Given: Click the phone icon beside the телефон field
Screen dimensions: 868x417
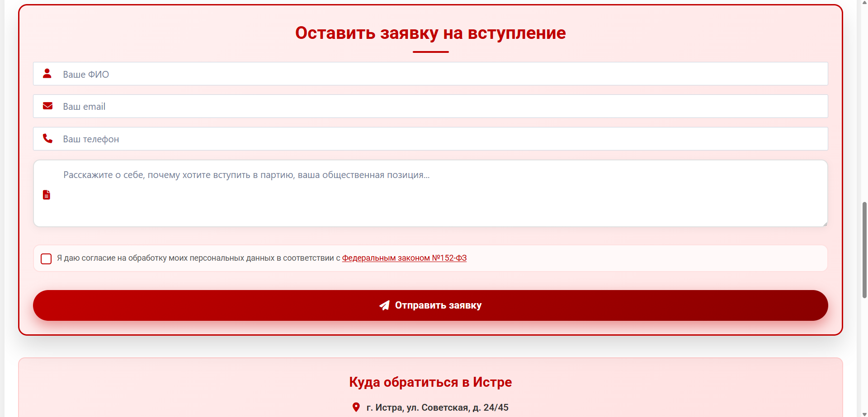Looking at the screenshot, I should pos(47,138).
